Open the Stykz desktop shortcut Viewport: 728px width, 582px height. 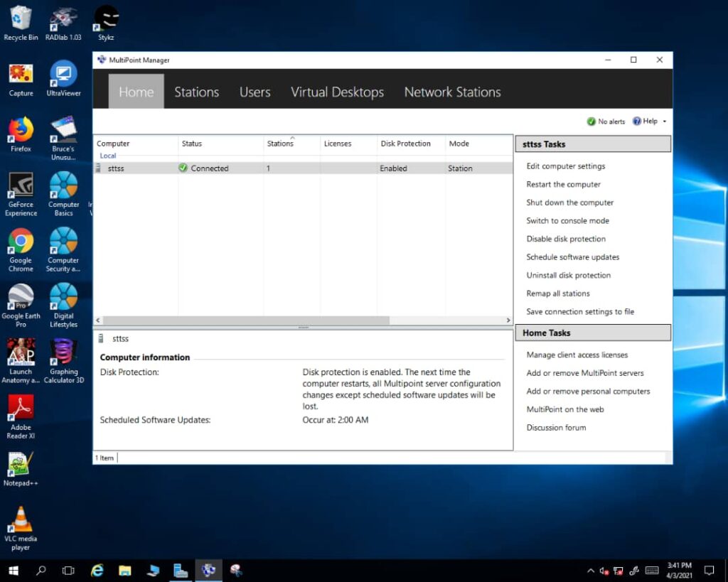point(106,23)
